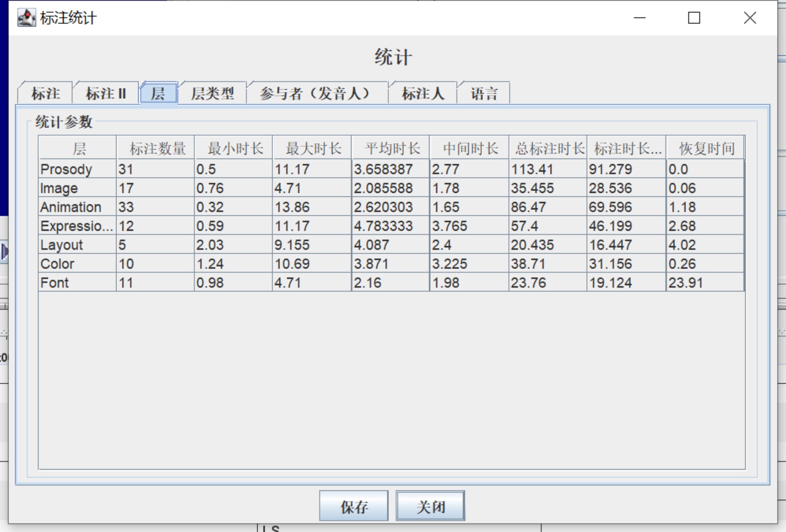786x532 pixels.
Task: Switch to the 层类型 tab
Action: pos(212,93)
